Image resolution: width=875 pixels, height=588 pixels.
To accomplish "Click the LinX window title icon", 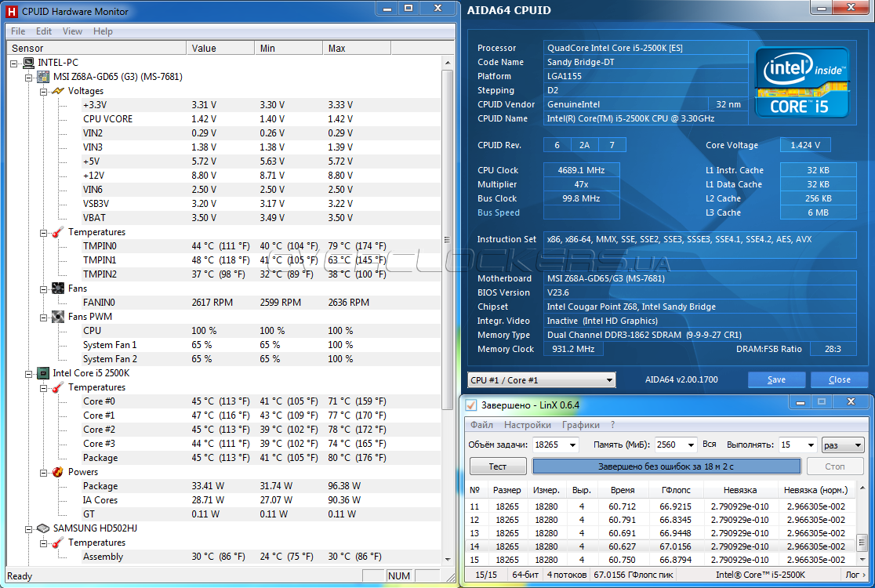I will click(471, 405).
